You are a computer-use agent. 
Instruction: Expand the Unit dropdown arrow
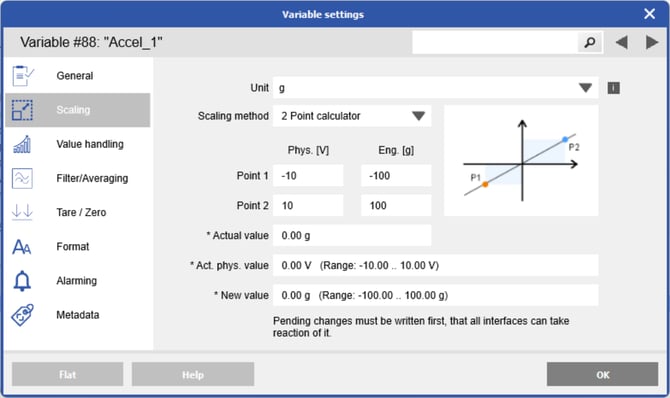[x=585, y=88]
